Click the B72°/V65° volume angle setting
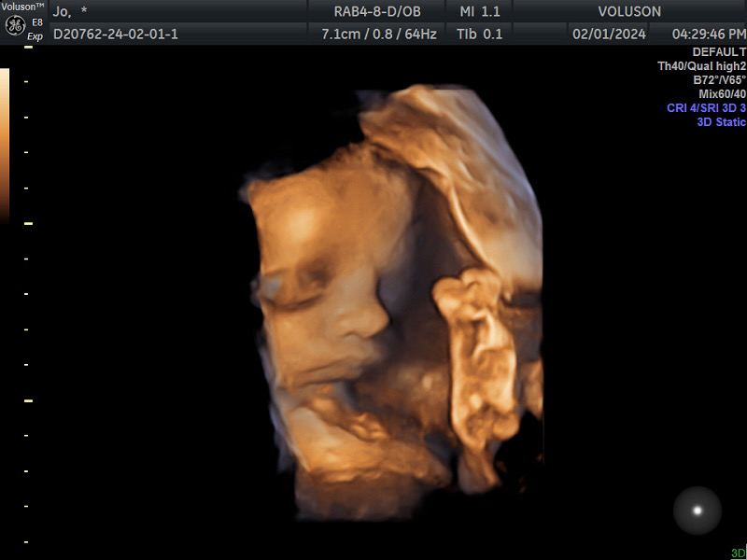 tap(712, 80)
